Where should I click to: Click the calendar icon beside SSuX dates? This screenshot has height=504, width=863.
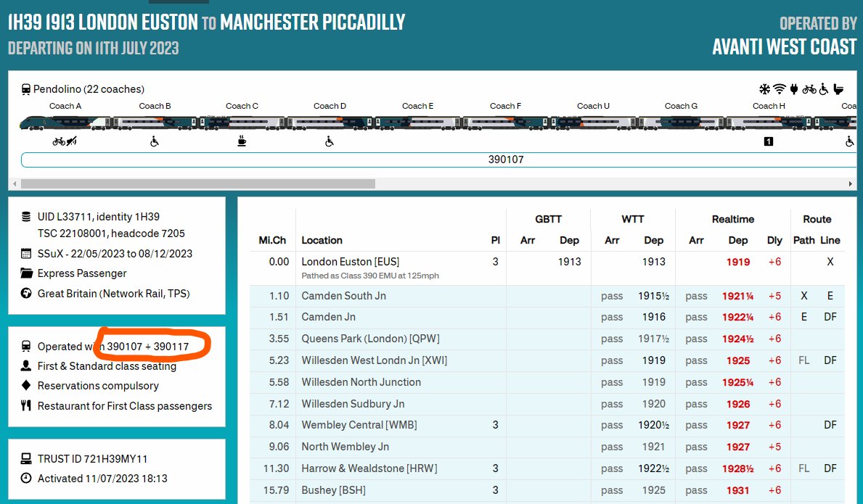[26, 253]
